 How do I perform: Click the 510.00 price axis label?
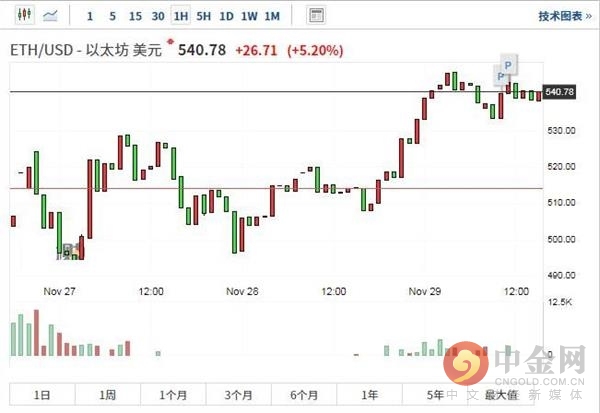(561, 202)
